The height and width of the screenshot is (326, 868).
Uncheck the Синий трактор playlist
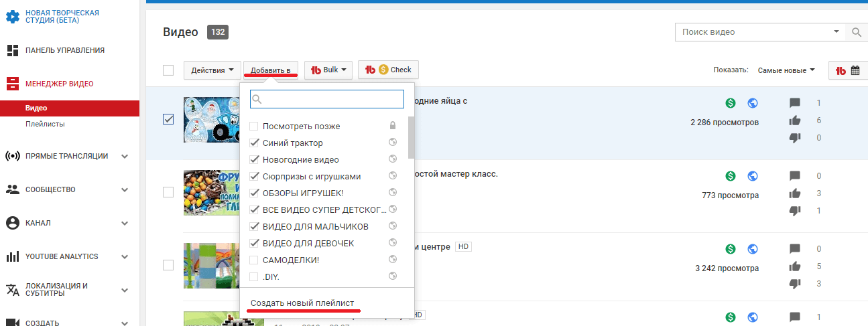pos(254,143)
